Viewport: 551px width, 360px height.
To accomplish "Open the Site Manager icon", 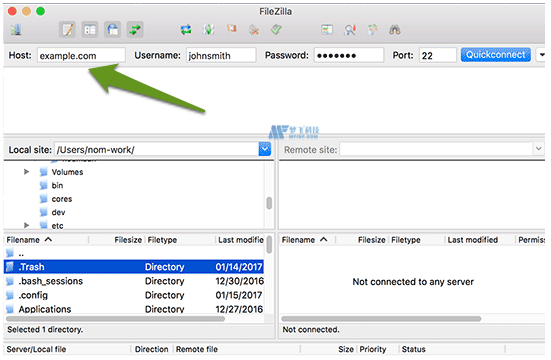I will coord(16,30).
